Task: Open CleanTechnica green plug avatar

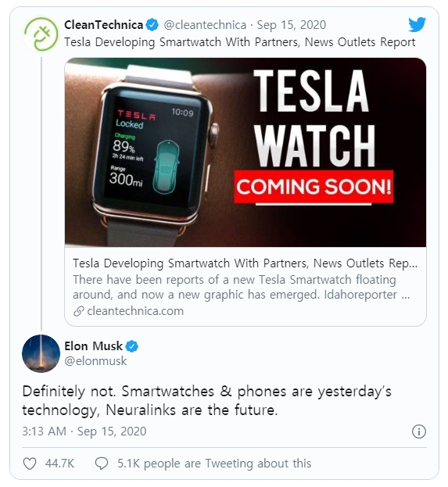Action: (41, 34)
